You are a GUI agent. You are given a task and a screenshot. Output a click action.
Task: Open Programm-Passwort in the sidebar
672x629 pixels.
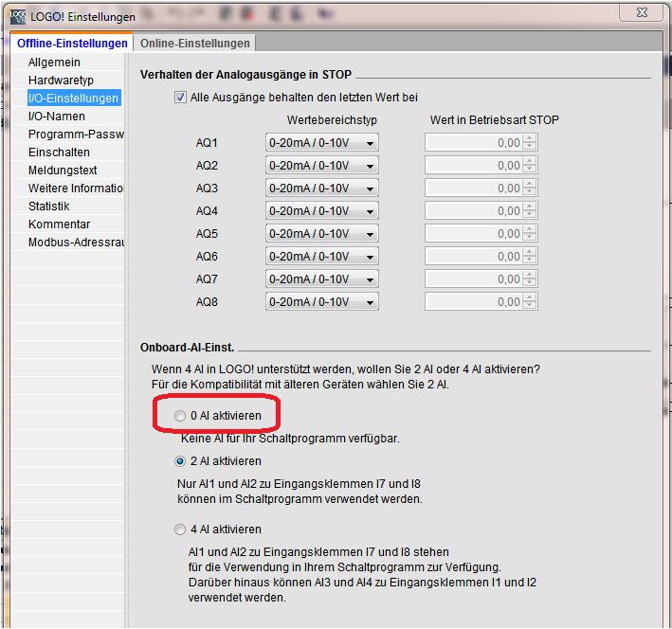(76, 135)
